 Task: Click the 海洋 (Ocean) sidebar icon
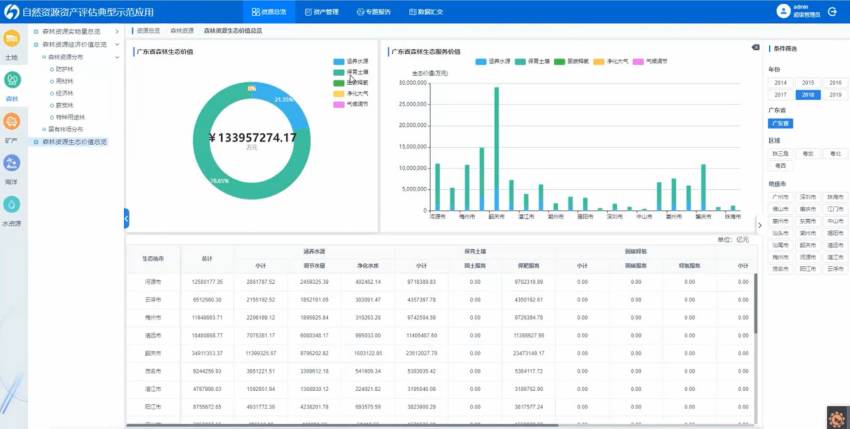coord(11,165)
